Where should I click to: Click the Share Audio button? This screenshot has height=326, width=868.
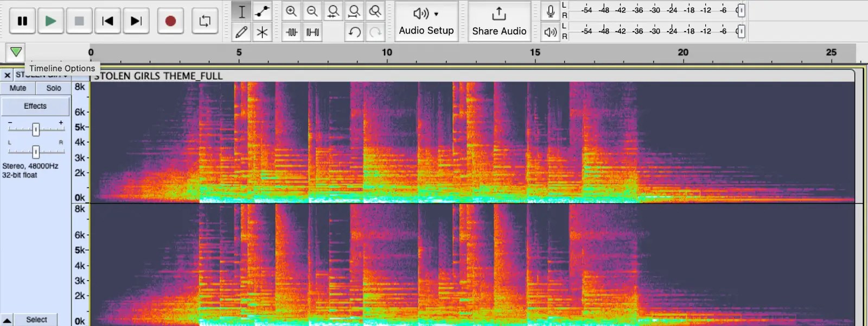coord(499,21)
